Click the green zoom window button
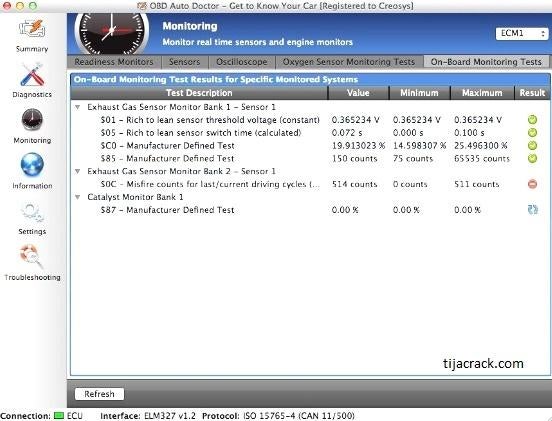This screenshot has width=552, height=421. point(33,6)
